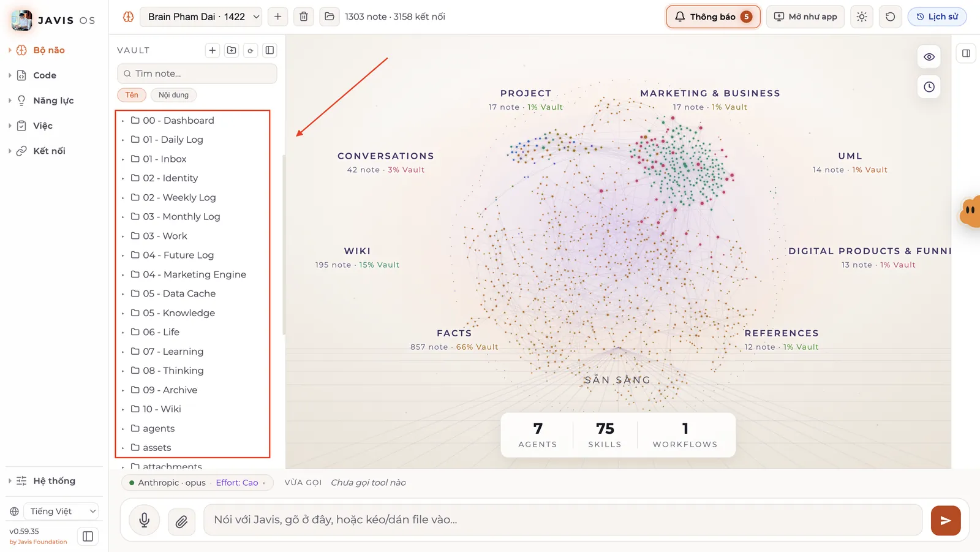Open Thông báo notifications button
Image resolution: width=980 pixels, height=552 pixels.
713,17
